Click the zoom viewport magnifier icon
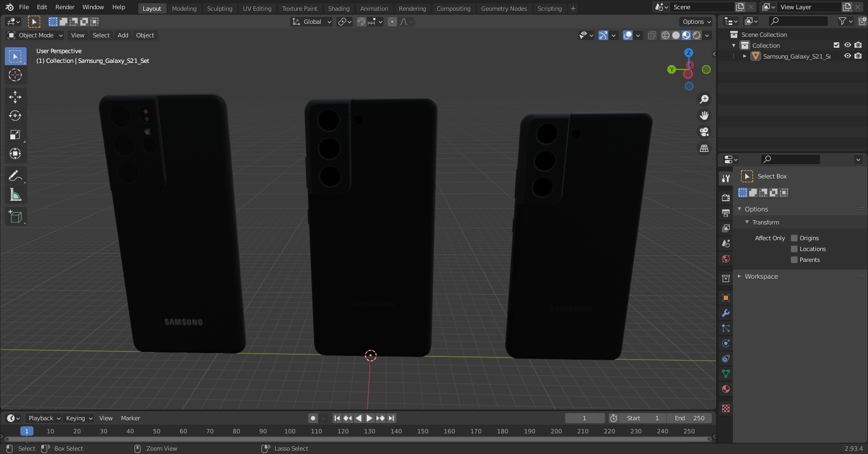868x454 pixels. [704, 99]
